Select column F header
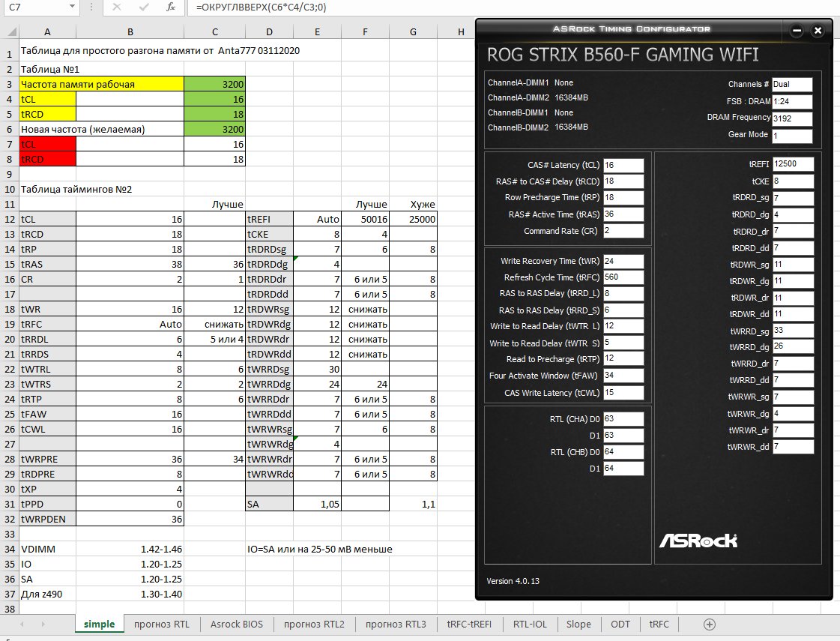This screenshot has width=840, height=641. 366,32
